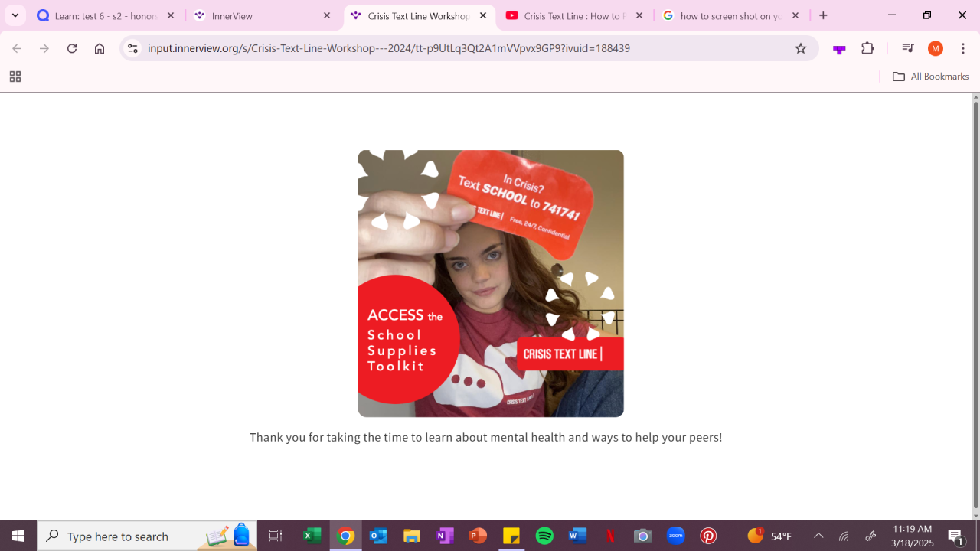Click the vertical scrollbar thumb
Viewport: 980px width, 551px height.
pyautogui.click(x=975, y=305)
